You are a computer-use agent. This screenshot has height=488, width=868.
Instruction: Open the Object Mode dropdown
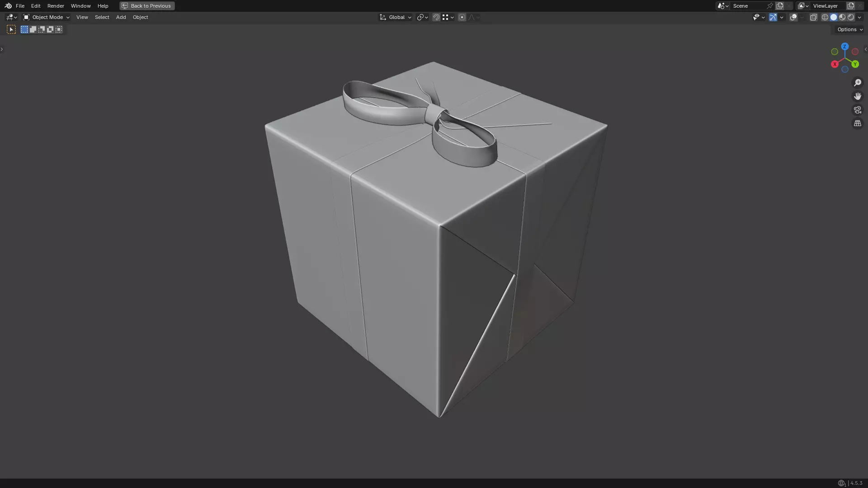pos(46,17)
